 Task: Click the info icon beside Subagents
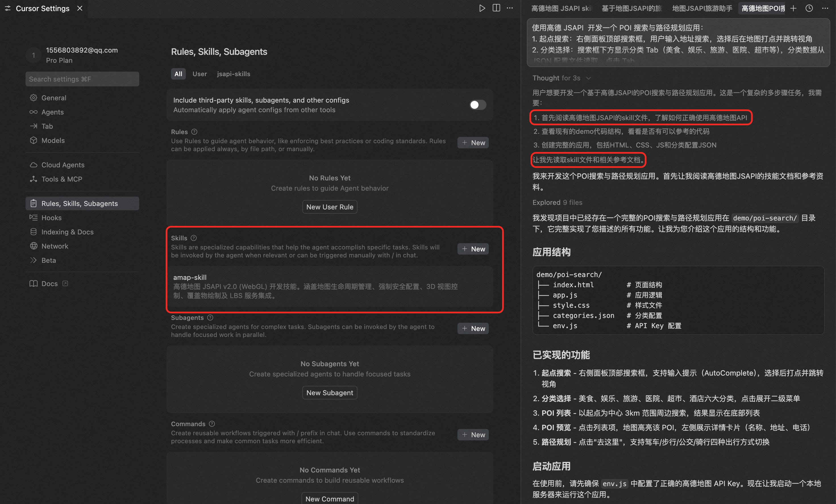click(210, 317)
